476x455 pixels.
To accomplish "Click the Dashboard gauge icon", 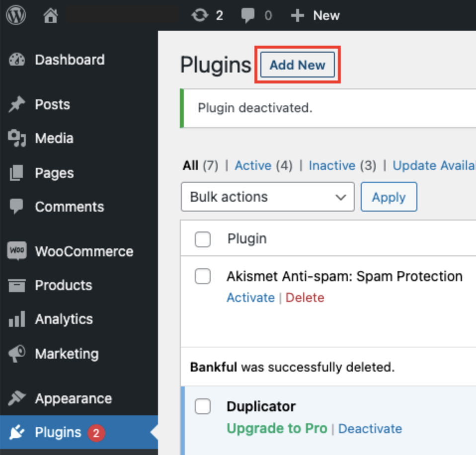I will [x=17, y=60].
